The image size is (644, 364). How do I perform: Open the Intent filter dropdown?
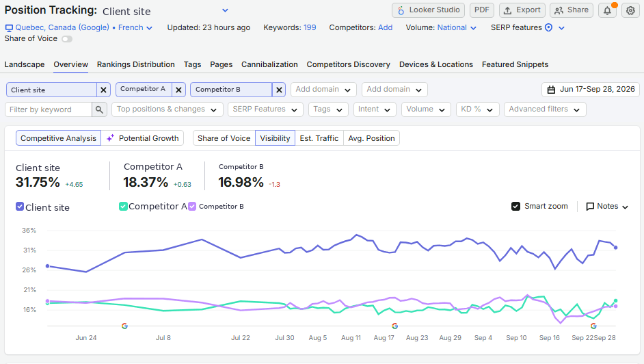375,109
